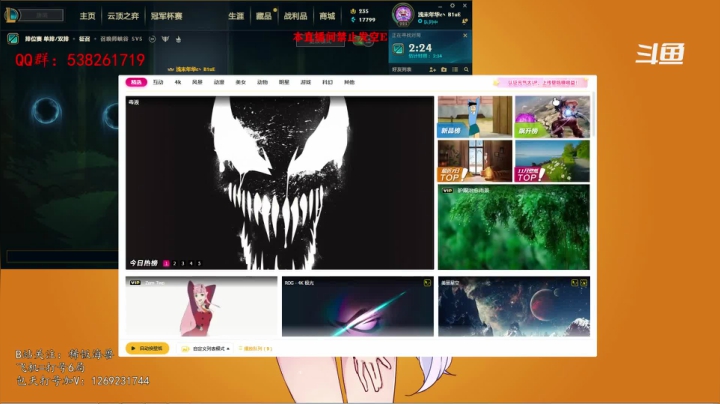The image size is (720, 404).
Task: Open the 飙升榜 ranking thumbnail
Action: click(552, 117)
